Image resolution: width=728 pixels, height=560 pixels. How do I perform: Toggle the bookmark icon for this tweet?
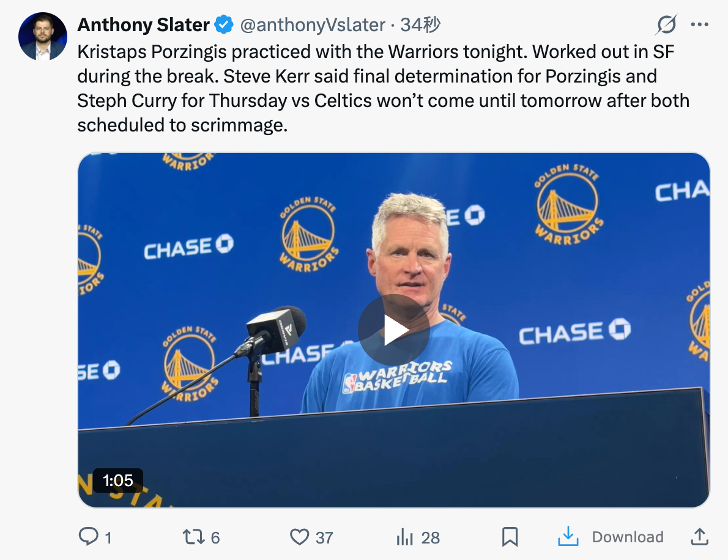pyautogui.click(x=510, y=537)
